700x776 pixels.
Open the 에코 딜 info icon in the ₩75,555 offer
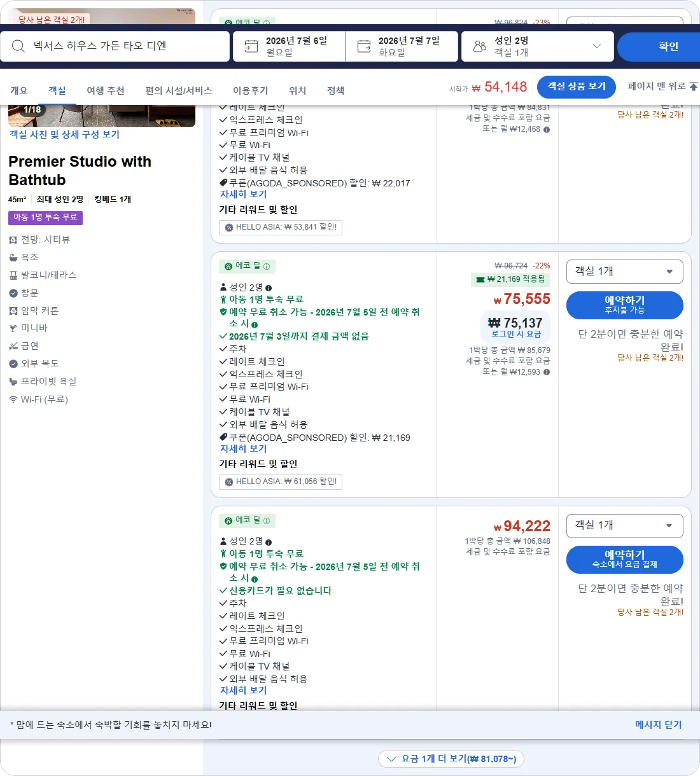click(x=267, y=266)
